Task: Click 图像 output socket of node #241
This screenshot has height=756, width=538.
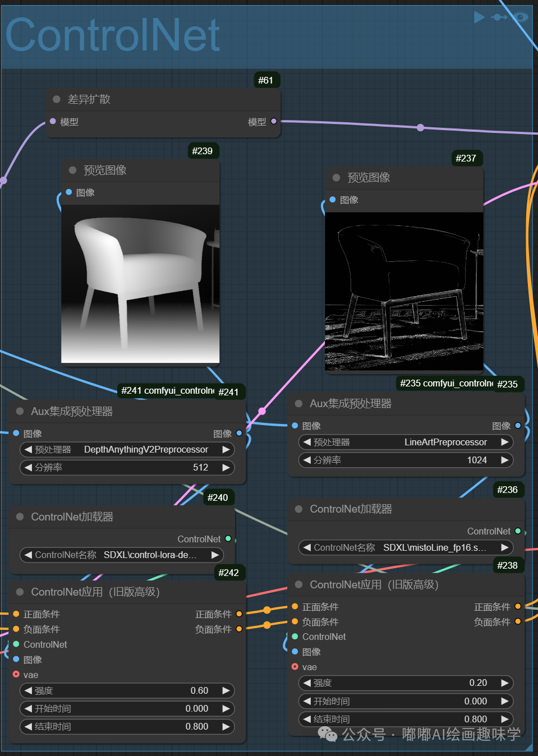Action: click(240, 433)
